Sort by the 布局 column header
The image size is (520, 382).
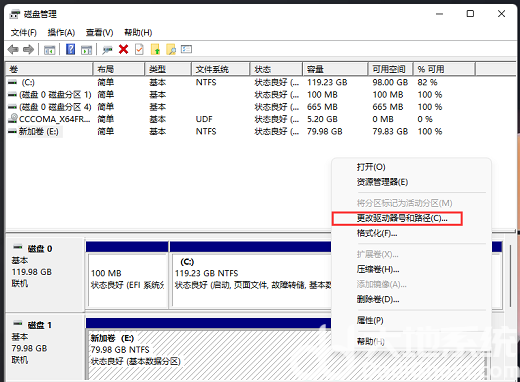point(119,69)
